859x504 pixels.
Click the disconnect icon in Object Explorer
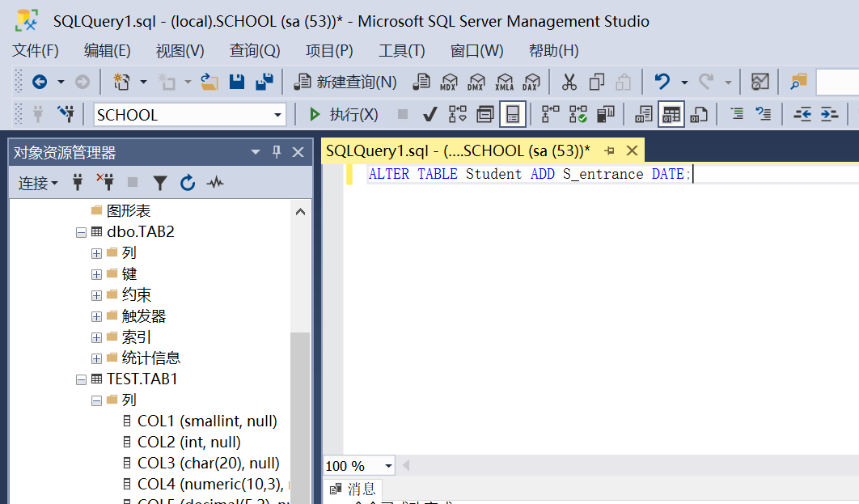pos(105,182)
